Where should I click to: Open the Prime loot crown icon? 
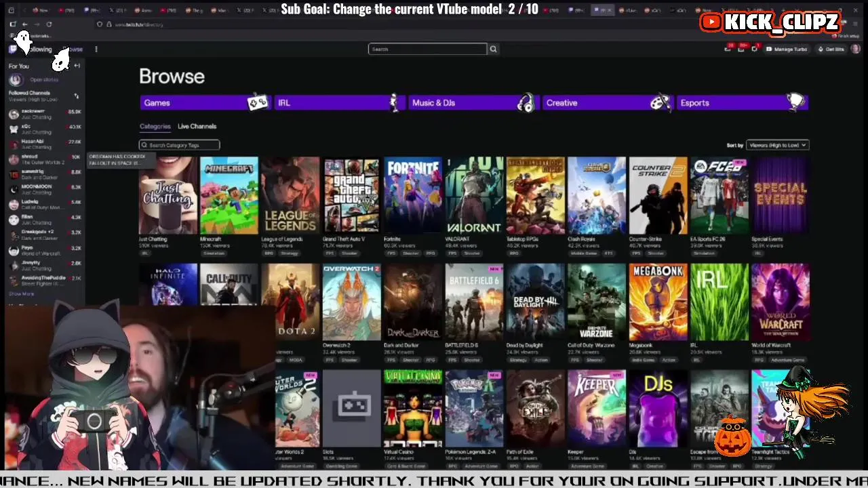click(x=729, y=49)
